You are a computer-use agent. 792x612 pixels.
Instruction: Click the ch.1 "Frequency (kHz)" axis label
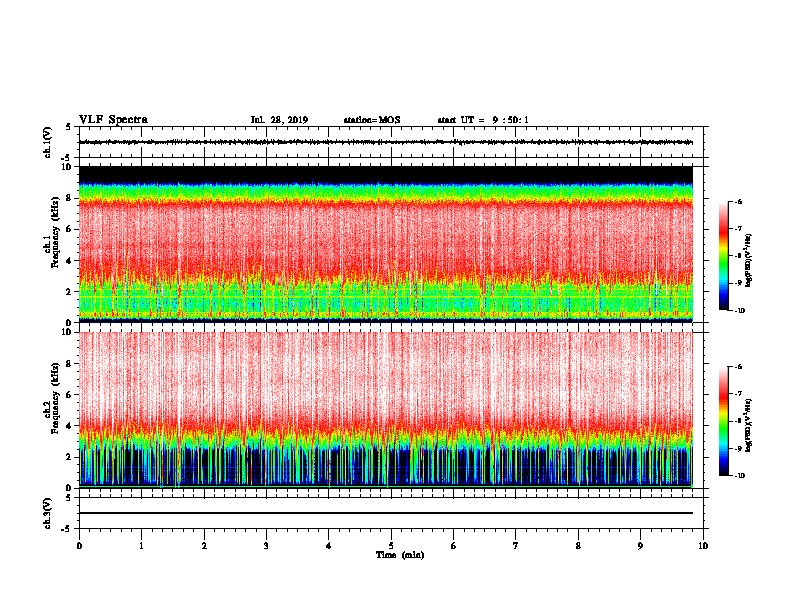56,233
